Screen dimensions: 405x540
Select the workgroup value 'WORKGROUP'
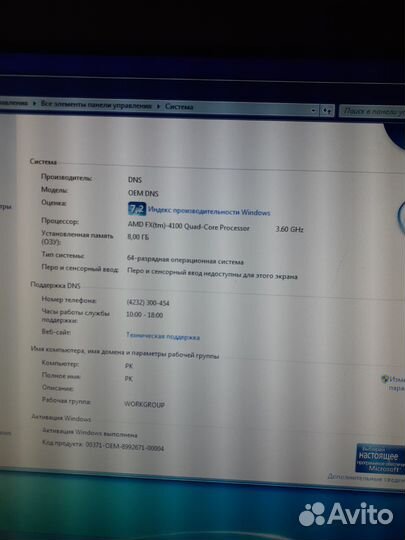[144, 404]
